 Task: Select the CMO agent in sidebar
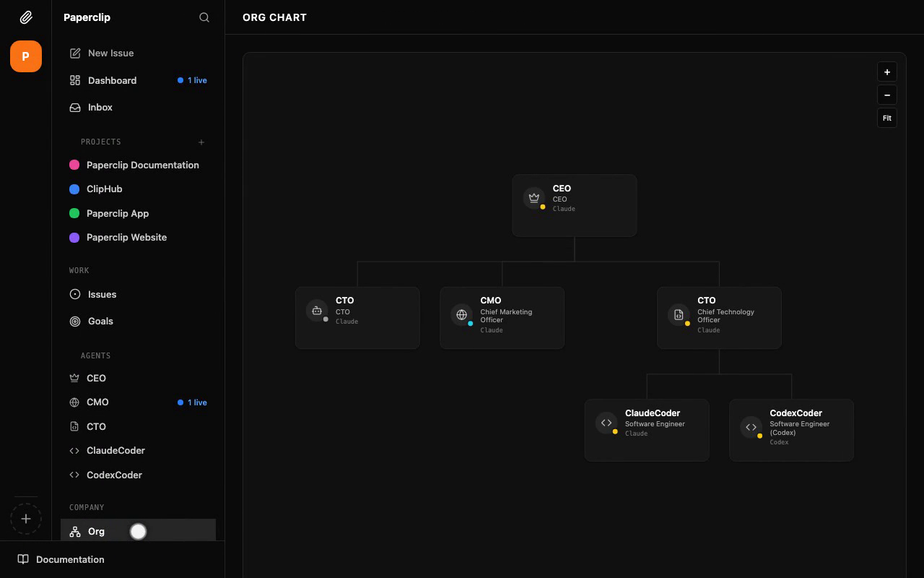pyautogui.click(x=138, y=402)
